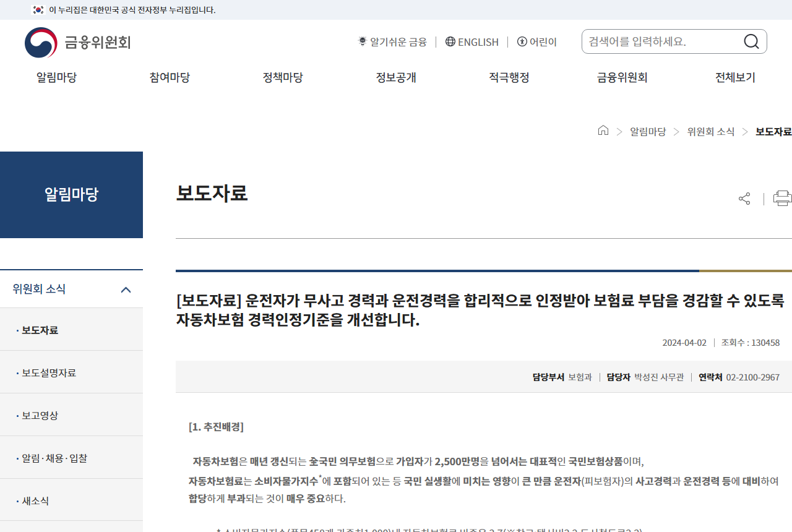792x532 pixels.
Task: Click the child icon beside 어린이
Action: click(522, 41)
